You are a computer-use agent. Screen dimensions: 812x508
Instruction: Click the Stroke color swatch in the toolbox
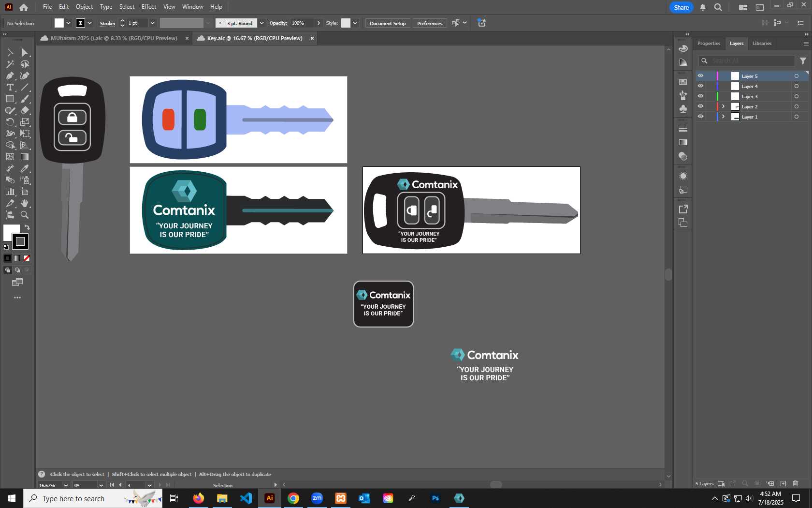tap(20, 241)
